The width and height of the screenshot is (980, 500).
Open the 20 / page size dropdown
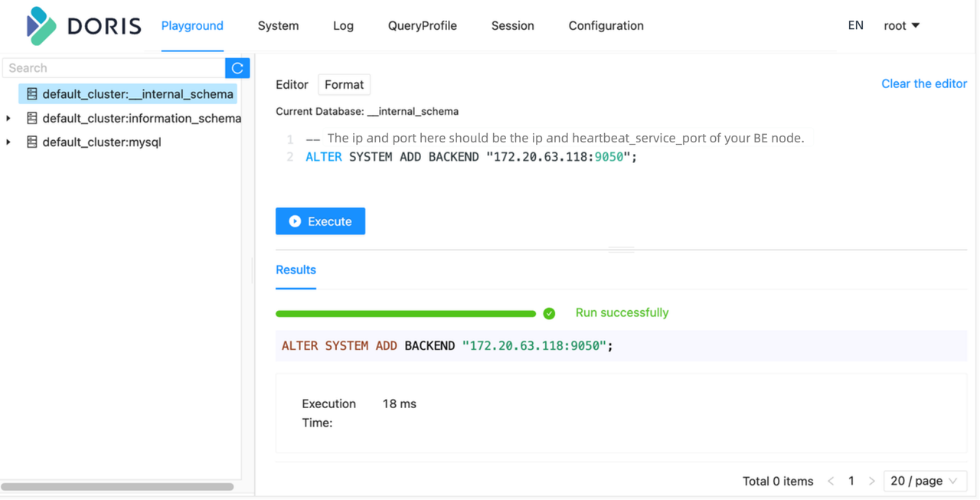tap(924, 481)
